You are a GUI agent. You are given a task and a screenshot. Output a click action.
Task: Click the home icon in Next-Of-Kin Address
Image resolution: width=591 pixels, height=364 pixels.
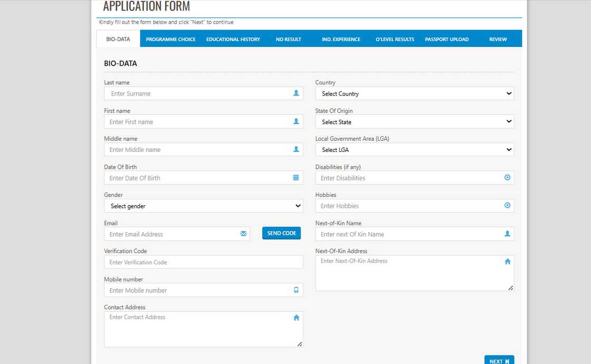click(507, 262)
